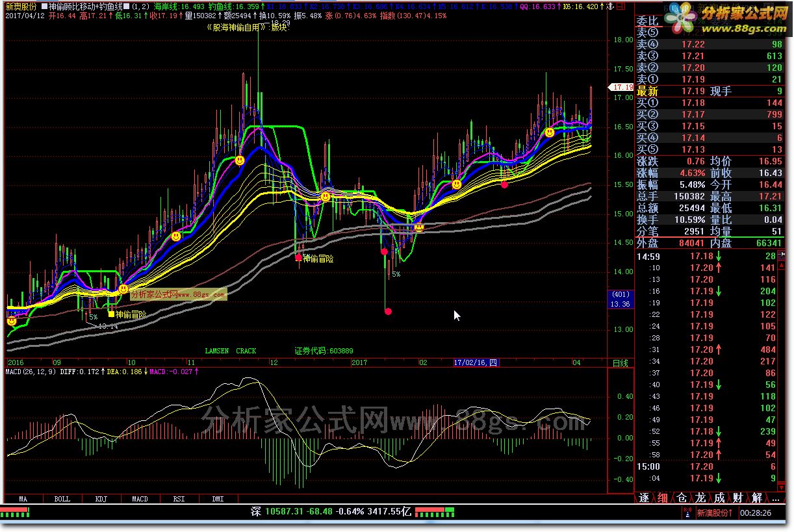Click the smiley marker at the November peak
The height and width of the screenshot is (532, 794).
tap(239, 160)
